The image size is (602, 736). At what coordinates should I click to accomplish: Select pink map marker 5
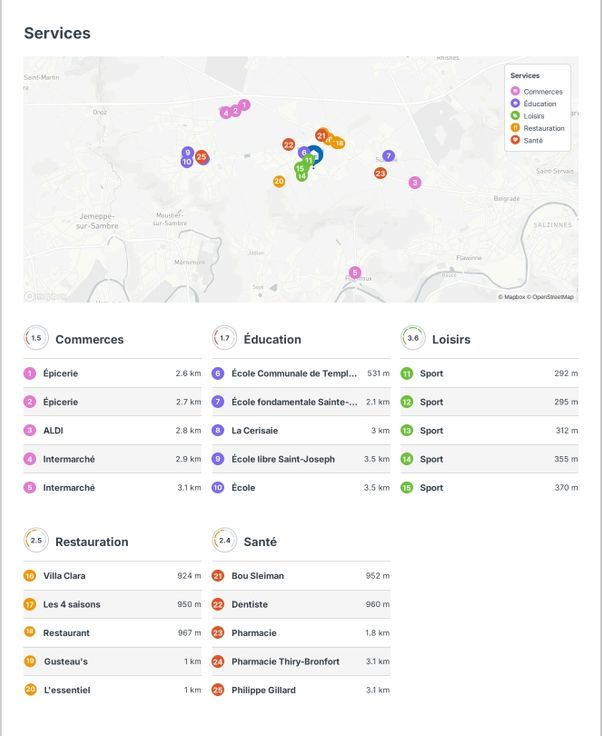tap(354, 272)
